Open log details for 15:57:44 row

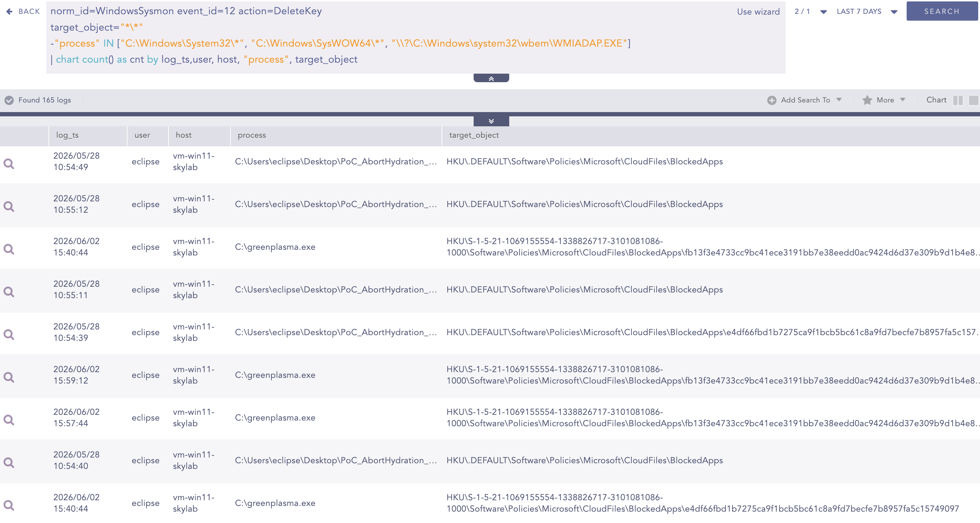9,420
